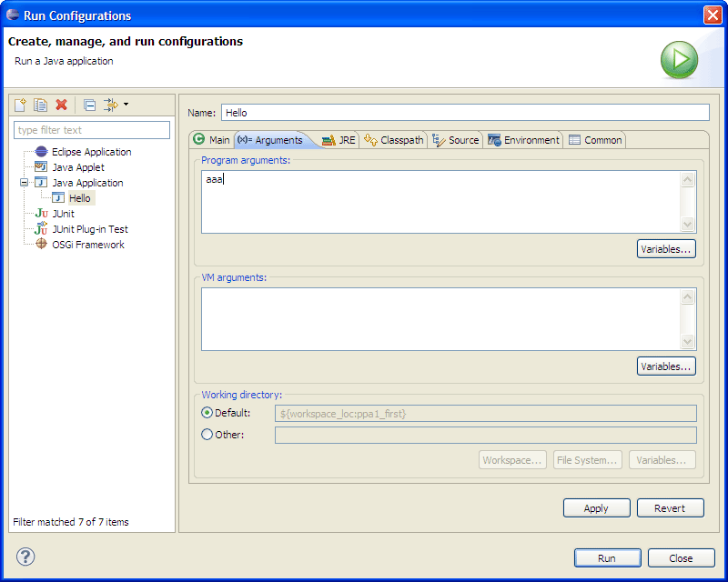Select the Hello launch configuration label
This screenshot has height=582, width=728.
[80, 198]
